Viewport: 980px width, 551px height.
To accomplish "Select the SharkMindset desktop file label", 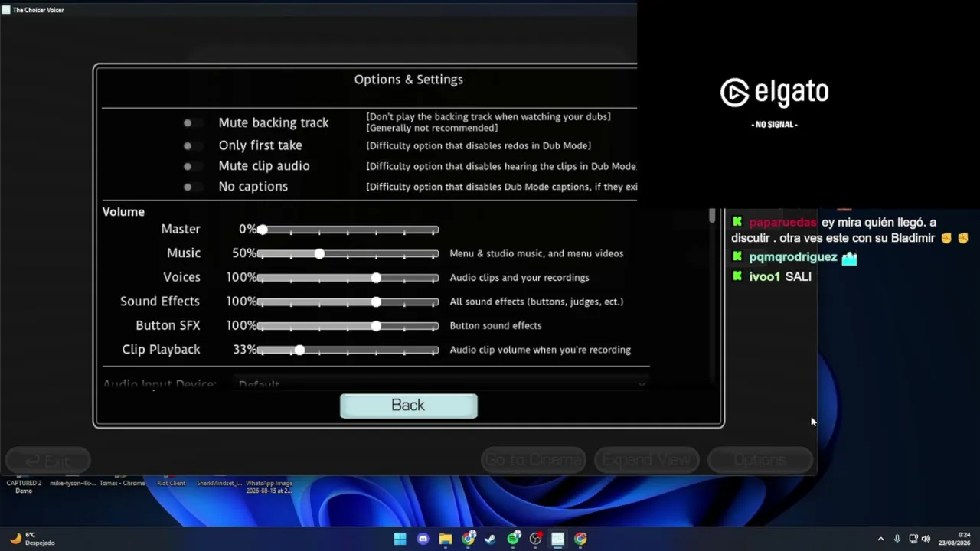I will (220, 484).
